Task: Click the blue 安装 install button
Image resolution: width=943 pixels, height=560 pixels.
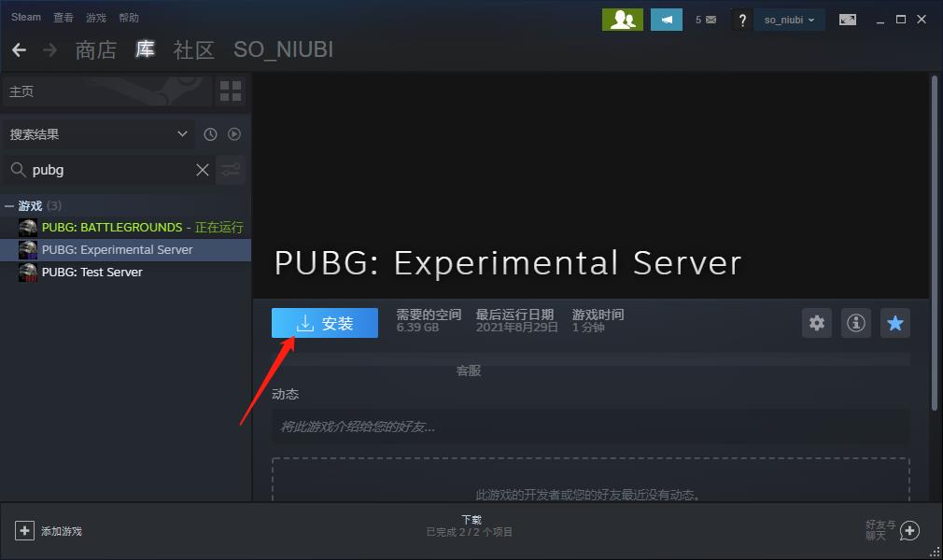Action: point(325,323)
